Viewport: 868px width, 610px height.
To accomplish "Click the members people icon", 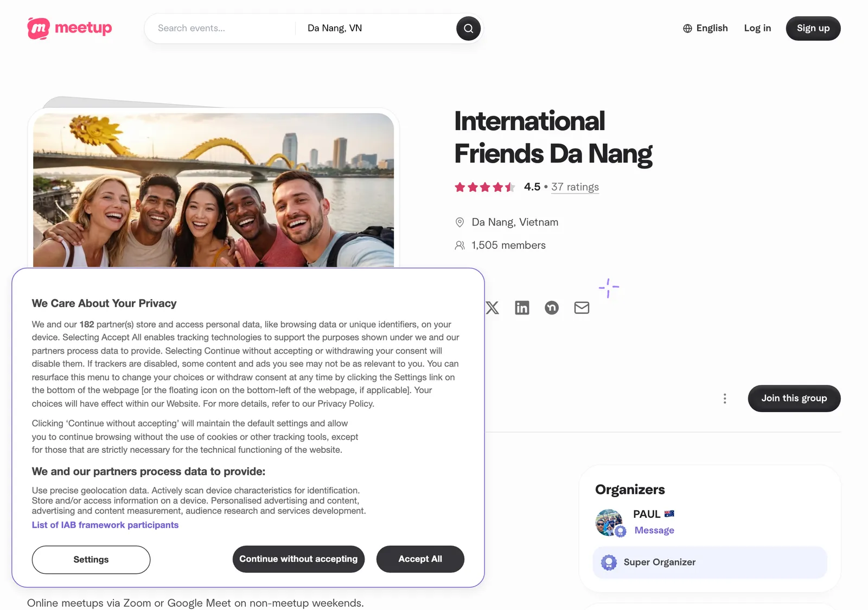I will click(459, 245).
